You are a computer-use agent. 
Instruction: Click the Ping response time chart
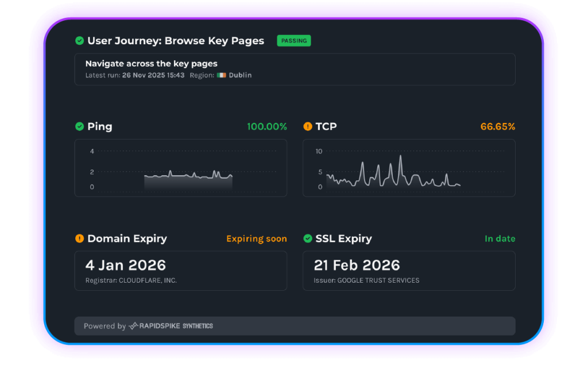click(x=180, y=168)
